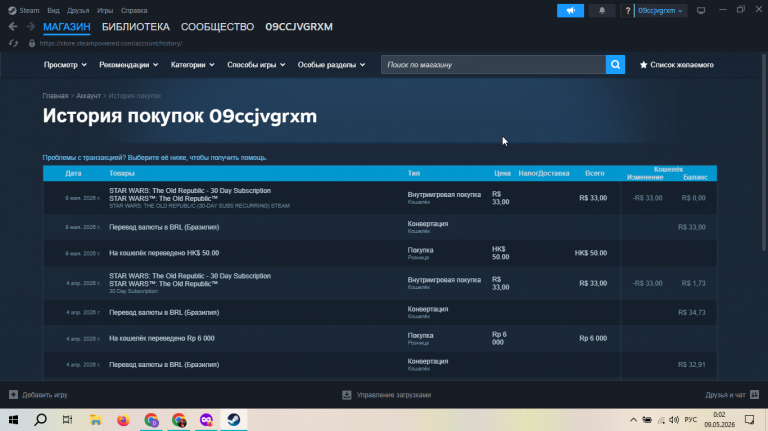Switch to Big Picture mode monitor icon

(701, 10)
